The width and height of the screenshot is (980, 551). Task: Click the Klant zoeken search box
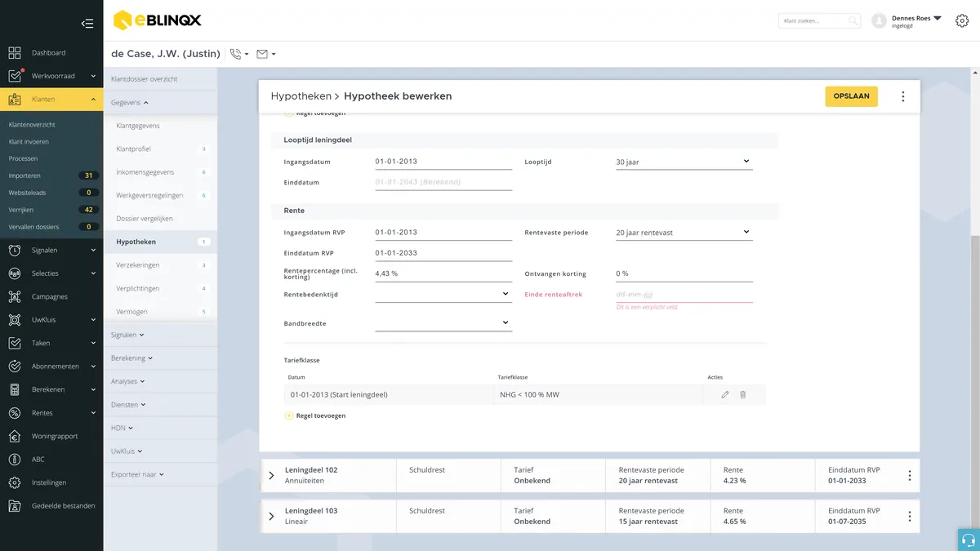[819, 21]
